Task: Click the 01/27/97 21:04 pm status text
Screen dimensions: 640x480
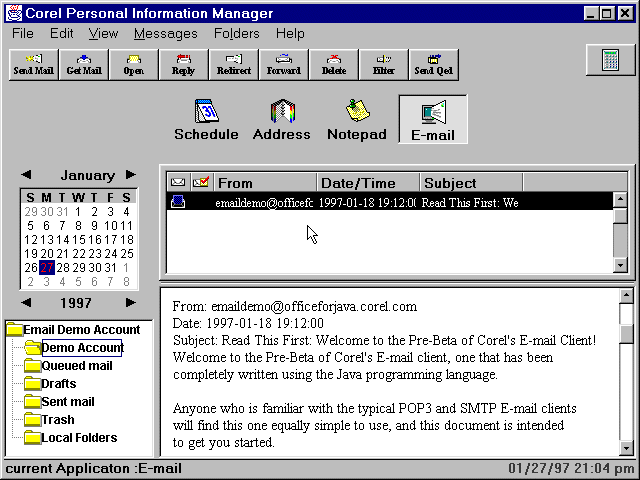Action: [x=571, y=468]
